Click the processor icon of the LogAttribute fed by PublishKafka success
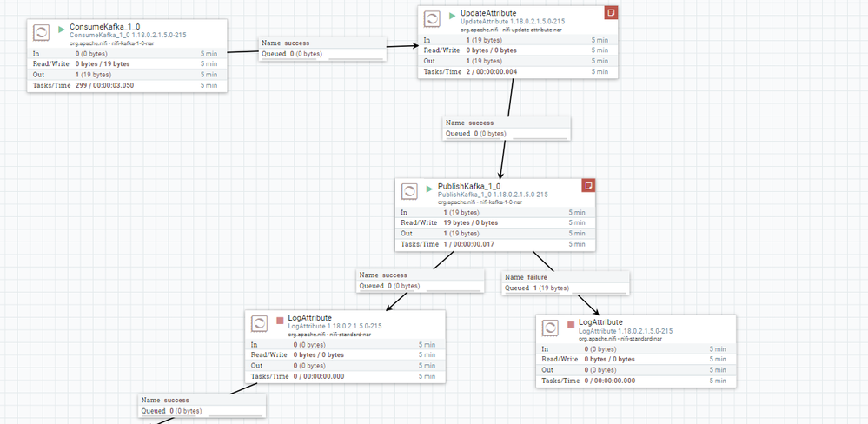Screen dimensions: 868x424 click(x=259, y=323)
